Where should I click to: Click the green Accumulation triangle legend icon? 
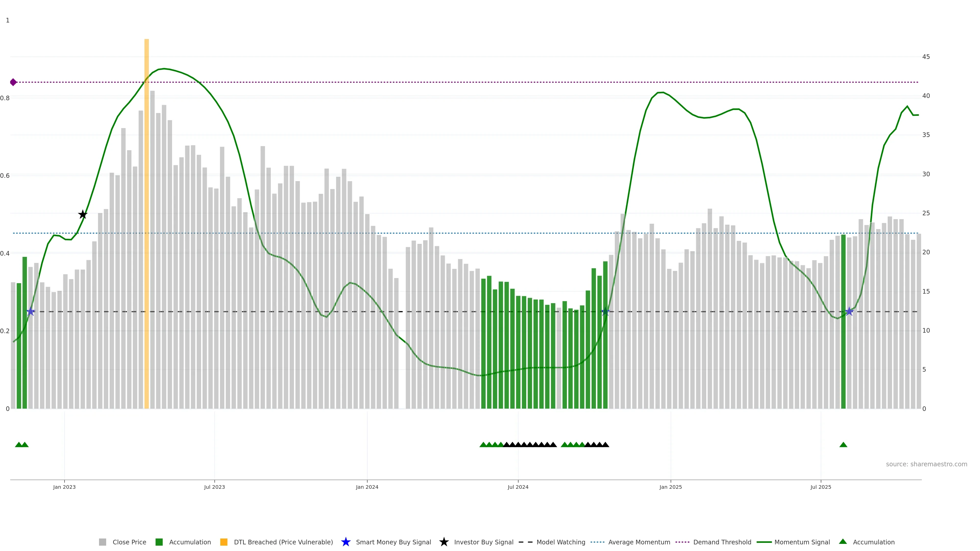(843, 542)
